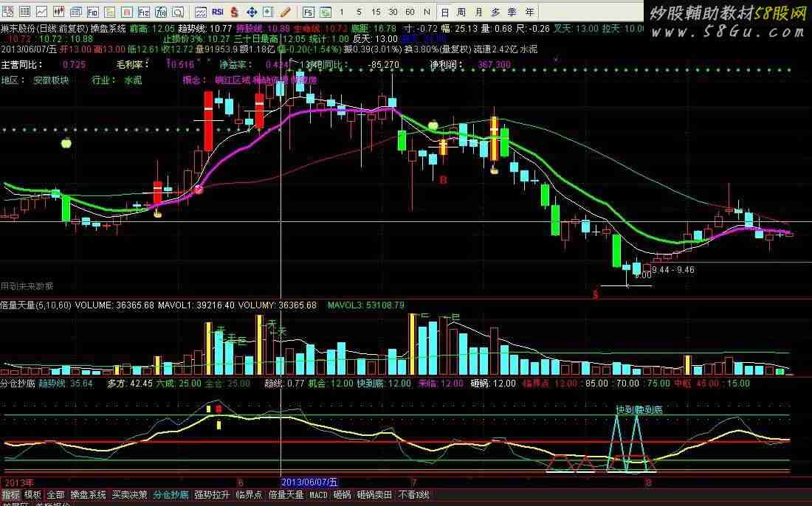Click the 2013/06/07/五 date marker on timeline
The image size is (812, 506).
(309, 482)
